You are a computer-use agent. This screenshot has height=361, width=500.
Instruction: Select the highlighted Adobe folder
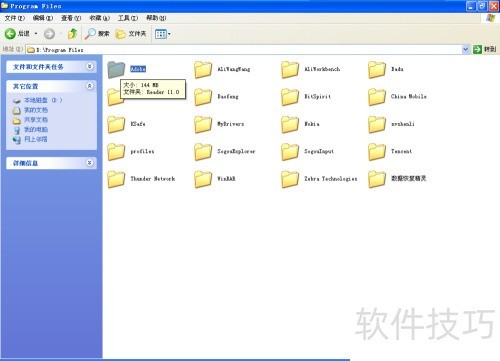click(127, 69)
